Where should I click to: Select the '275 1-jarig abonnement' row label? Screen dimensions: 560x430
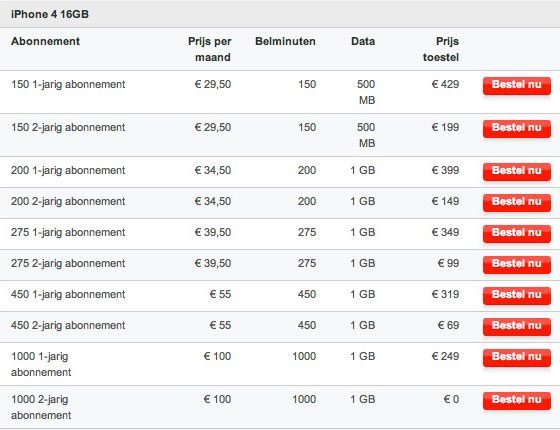click(68, 232)
